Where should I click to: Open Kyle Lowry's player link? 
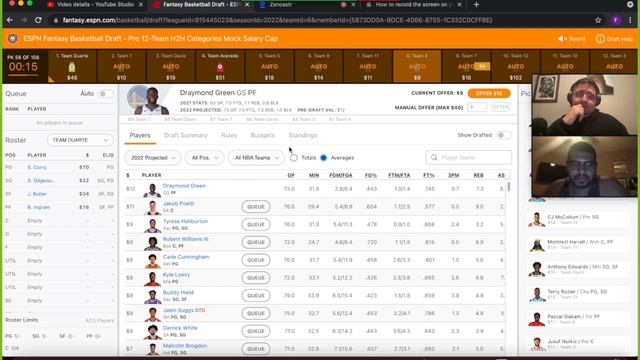tap(176, 275)
